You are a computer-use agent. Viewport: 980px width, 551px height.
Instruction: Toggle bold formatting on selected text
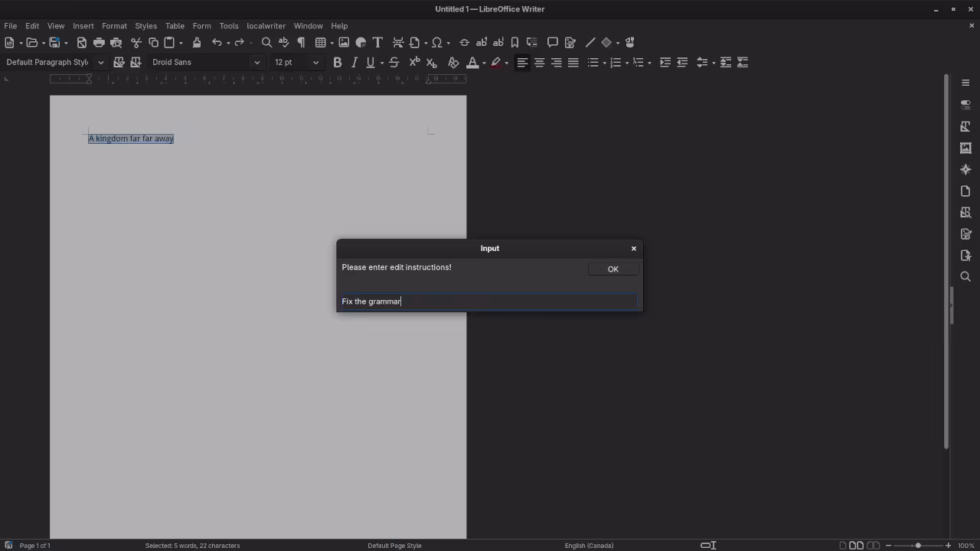pos(338,62)
